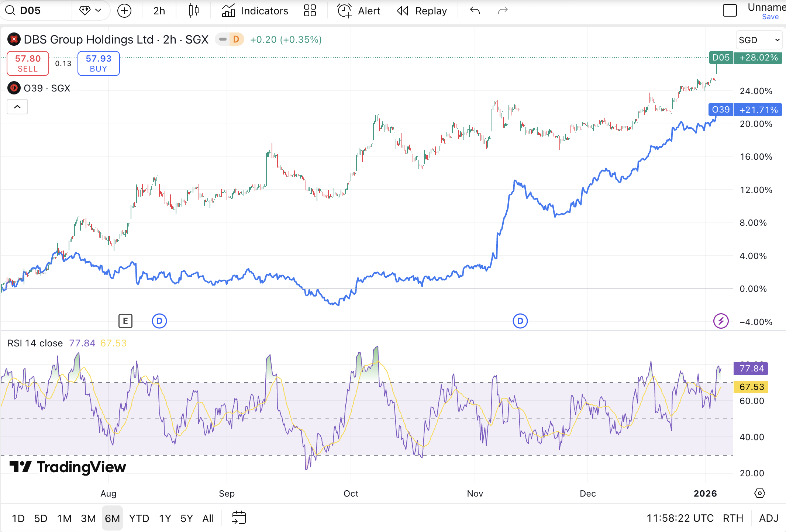Start bar Replay mode

point(422,11)
